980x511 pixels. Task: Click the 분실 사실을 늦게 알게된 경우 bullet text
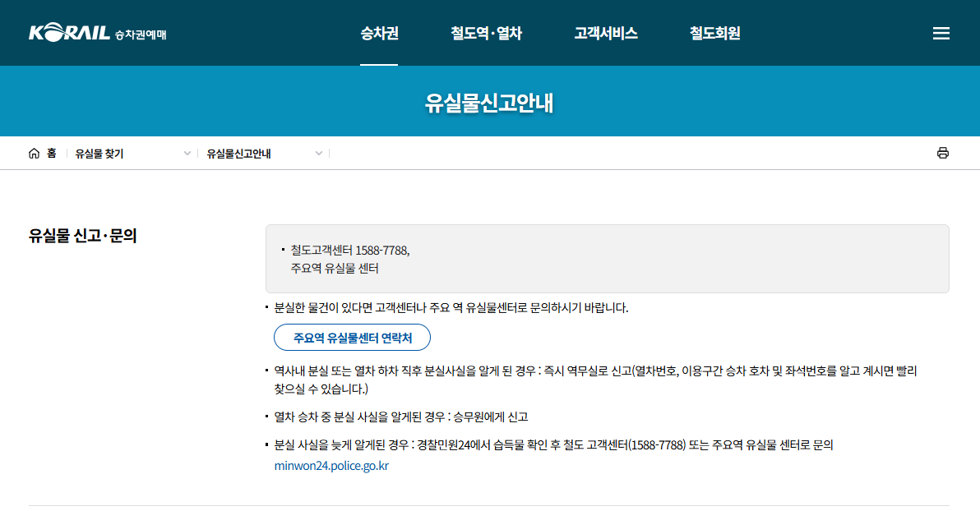point(553,444)
